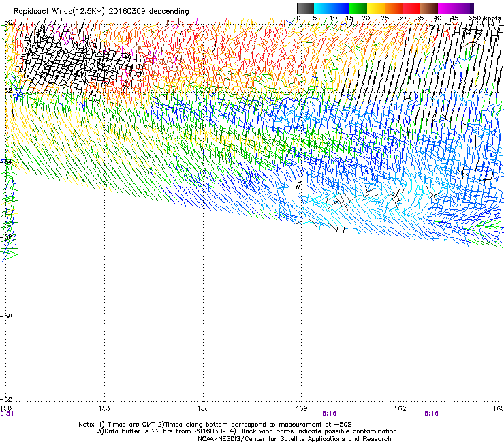Click the '45' legend scale label

pyautogui.click(x=454, y=18)
